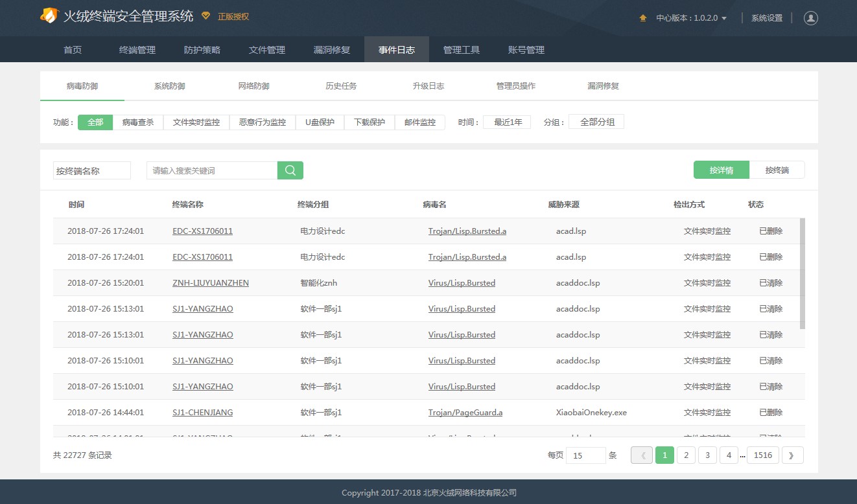Go to page 2
This screenshot has height=504, width=857.
(x=686, y=455)
